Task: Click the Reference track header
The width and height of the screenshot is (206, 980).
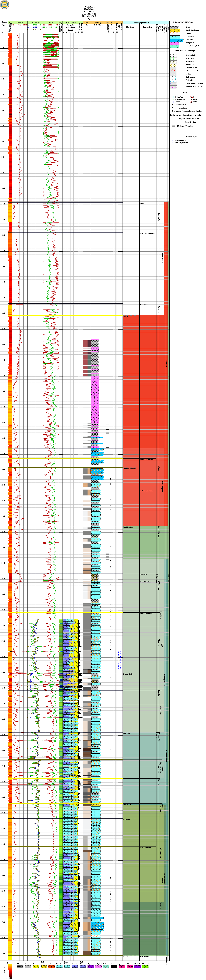Action: [19, 23]
